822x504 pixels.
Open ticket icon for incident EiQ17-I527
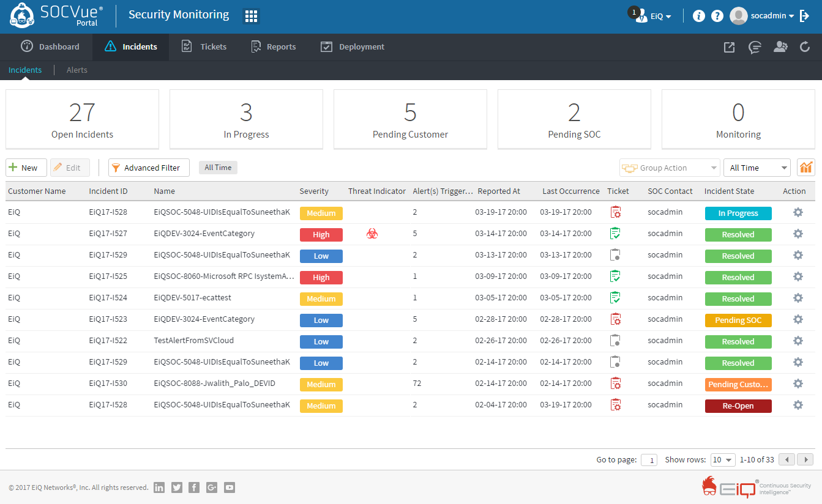click(616, 234)
